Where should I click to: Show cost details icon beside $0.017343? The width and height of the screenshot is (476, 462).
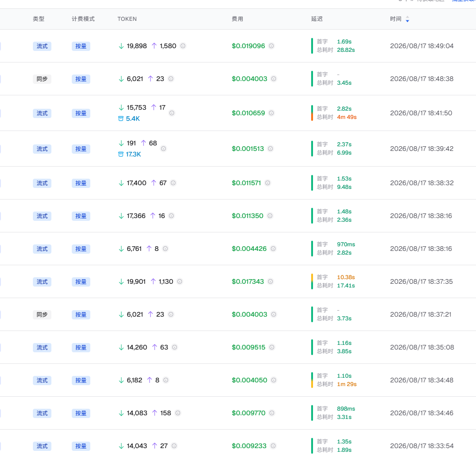[x=270, y=281]
